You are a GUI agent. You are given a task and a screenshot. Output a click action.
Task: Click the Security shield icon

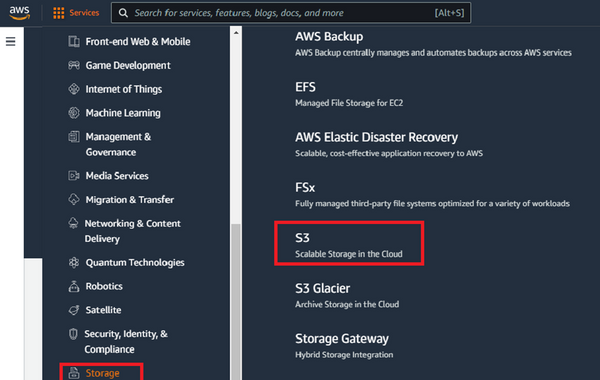tap(73, 334)
